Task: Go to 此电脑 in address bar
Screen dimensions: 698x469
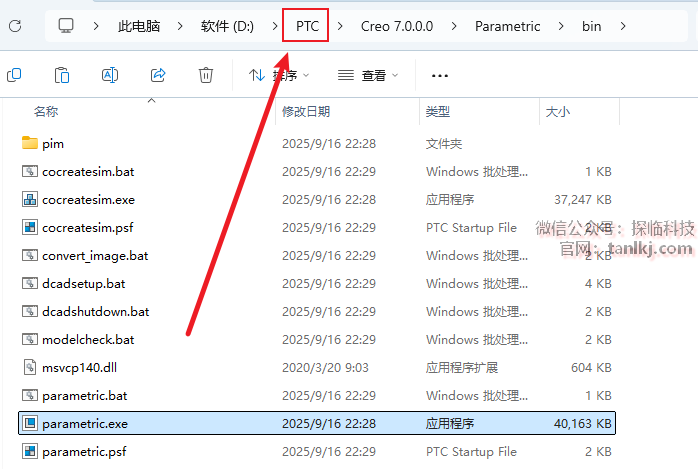Action: pyautogui.click(x=139, y=26)
